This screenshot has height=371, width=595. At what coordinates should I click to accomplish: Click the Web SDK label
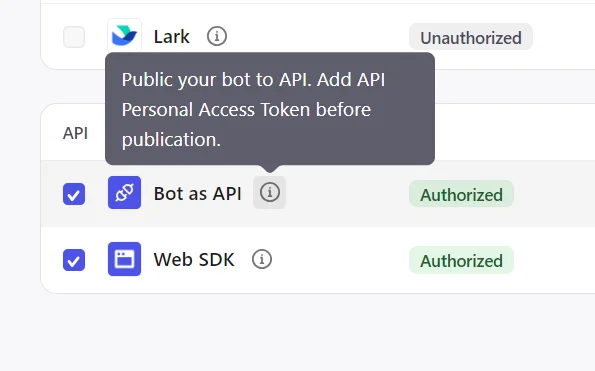click(x=194, y=260)
